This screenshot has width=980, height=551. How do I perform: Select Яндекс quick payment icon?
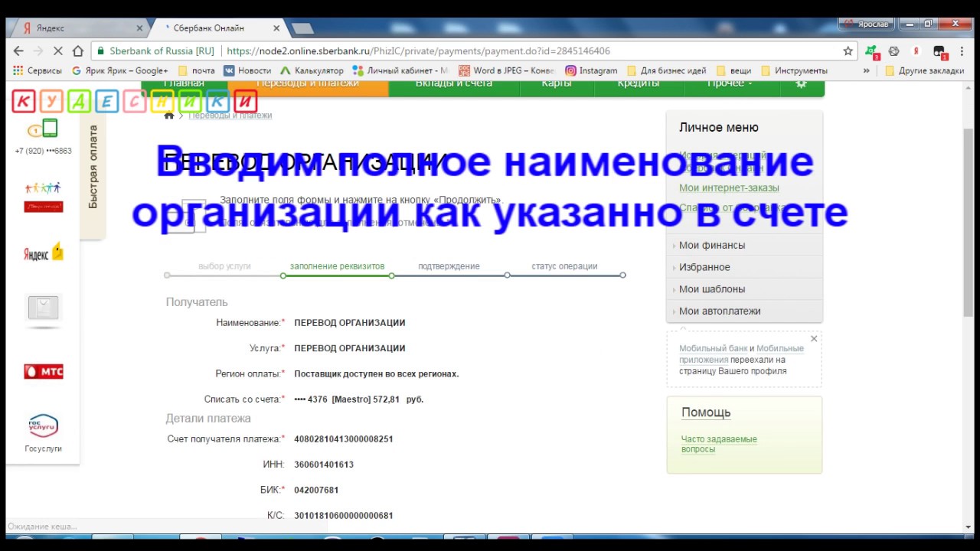[x=43, y=252]
